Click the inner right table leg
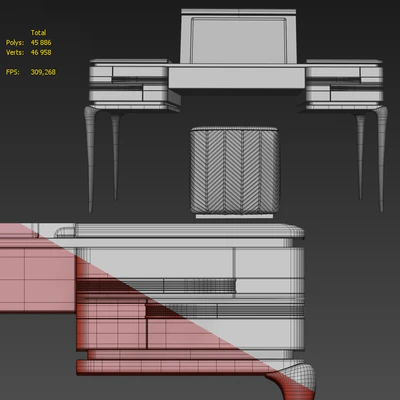The height and width of the screenshot is (400, 400). [x=360, y=157]
